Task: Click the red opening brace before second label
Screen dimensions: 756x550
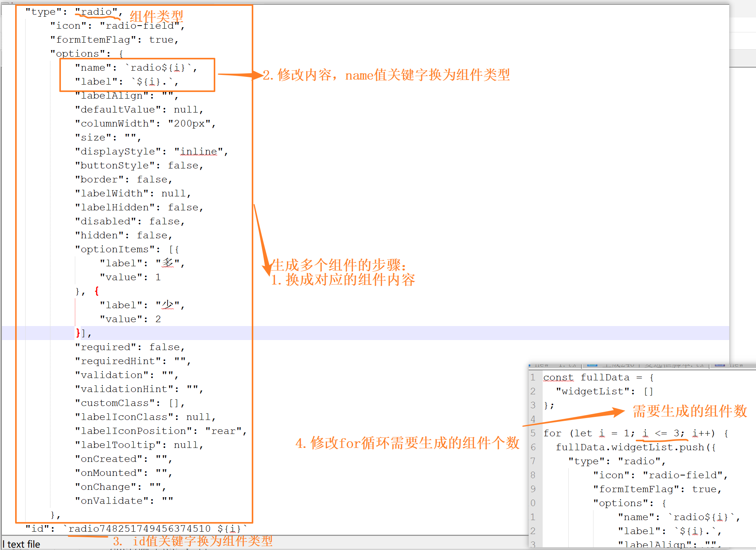Action: pos(97,291)
